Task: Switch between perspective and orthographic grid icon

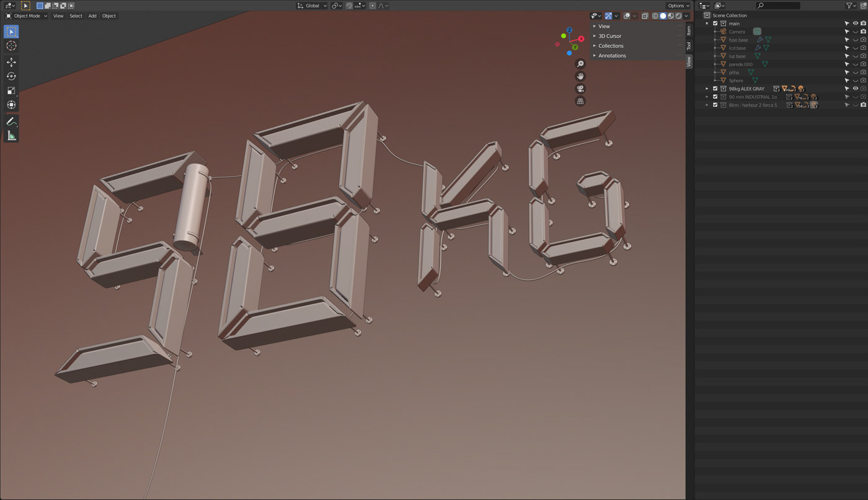Action: click(x=580, y=101)
